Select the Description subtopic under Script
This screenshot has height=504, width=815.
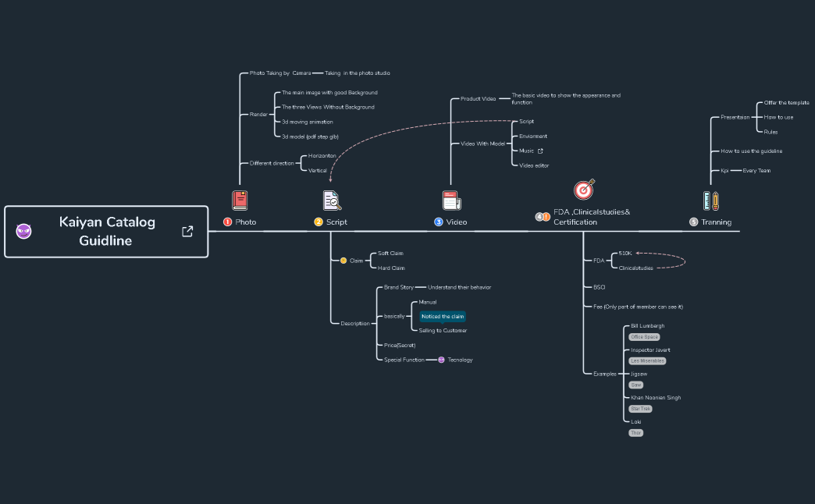355,323
